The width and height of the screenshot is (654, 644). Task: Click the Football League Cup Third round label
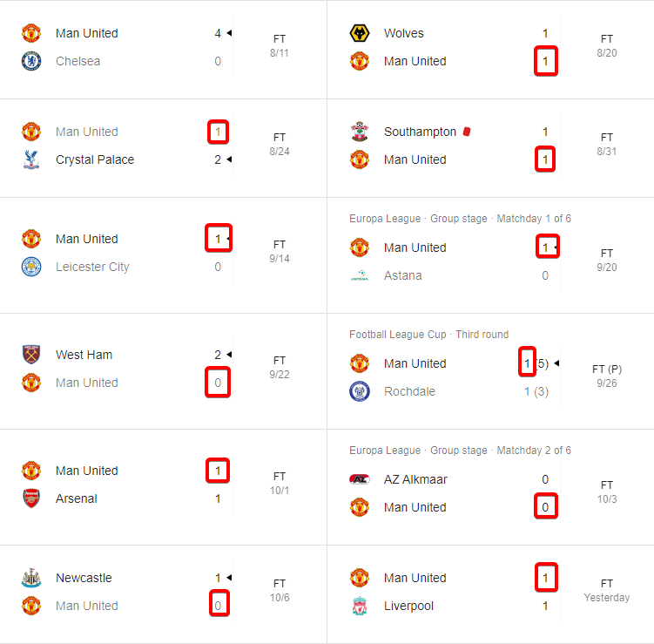pos(428,335)
